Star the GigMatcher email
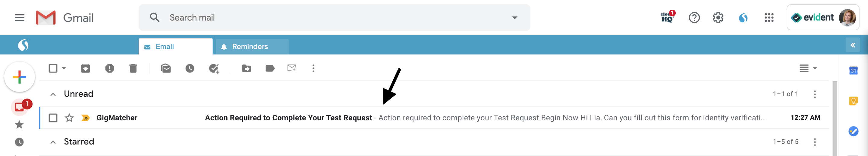 point(69,118)
